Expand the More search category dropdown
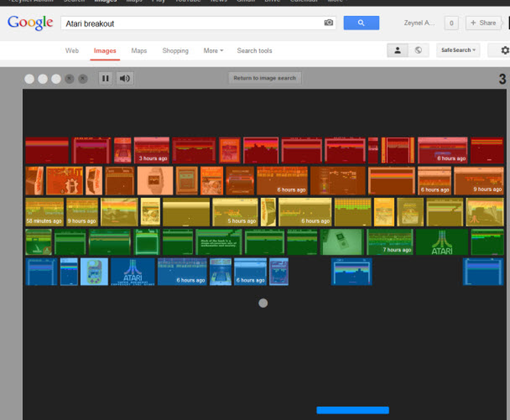Image resolution: width=510 pixels, height=420 pixels. (x=213, y=51)
